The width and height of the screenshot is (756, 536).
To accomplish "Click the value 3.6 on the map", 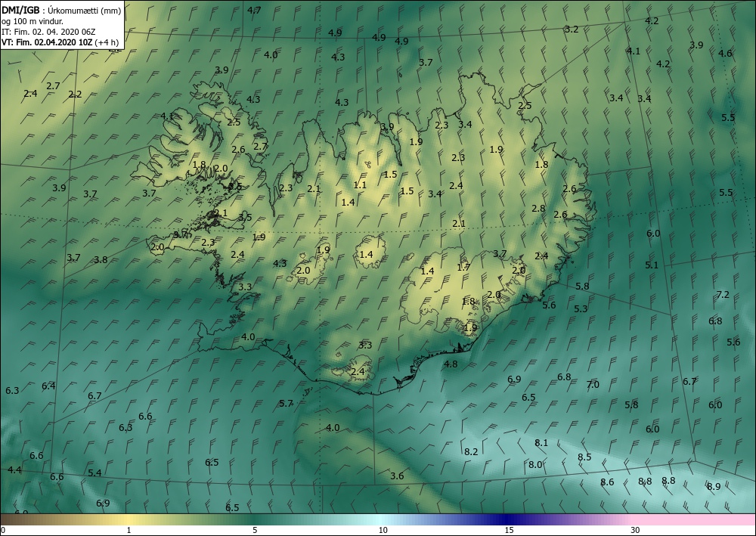I will 397,476.
